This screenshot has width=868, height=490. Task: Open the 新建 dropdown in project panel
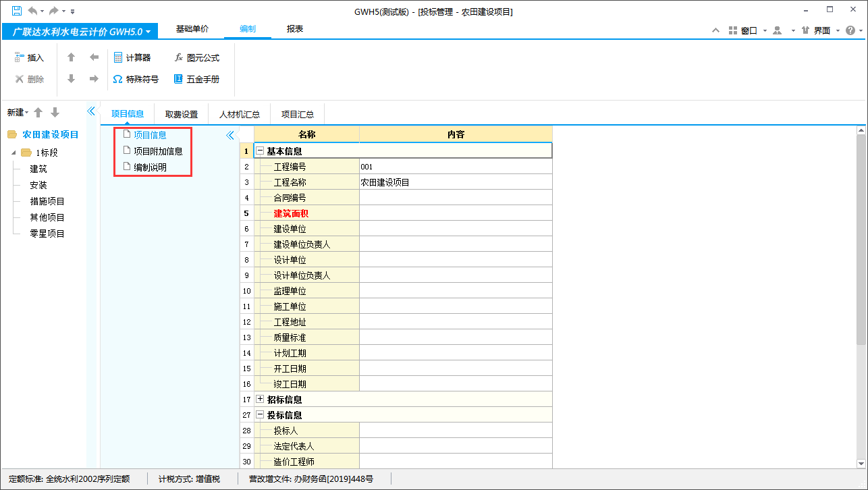pyautogui.click(x=18, y=113)
